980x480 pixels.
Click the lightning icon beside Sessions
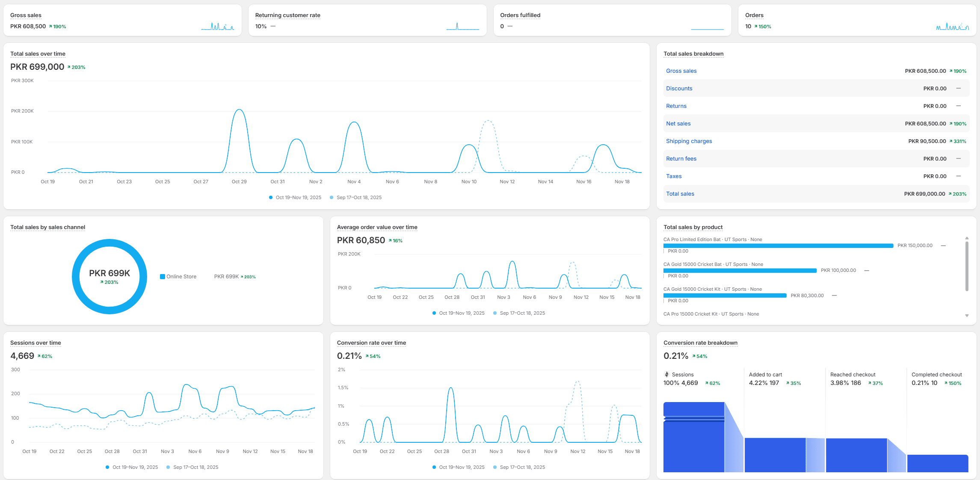(666, 374)
